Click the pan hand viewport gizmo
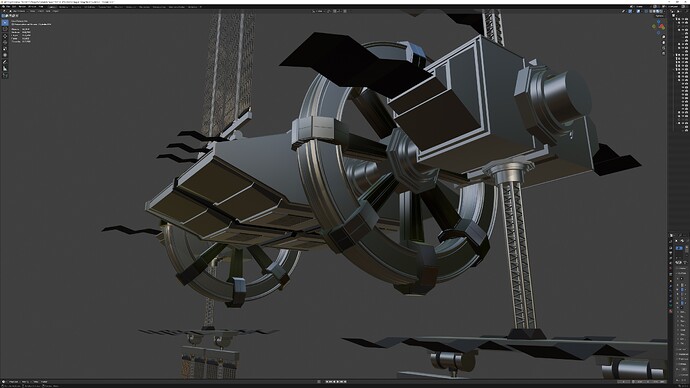The width and height of the screenshot is (690, 388). 664,42
